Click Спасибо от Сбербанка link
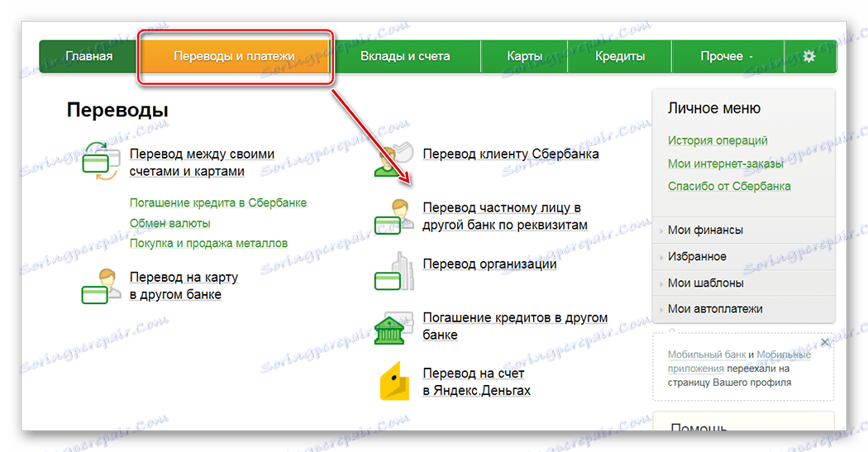The height and width of the screenshot is (452, 868). pyautogui.click(x=729, y=187)
